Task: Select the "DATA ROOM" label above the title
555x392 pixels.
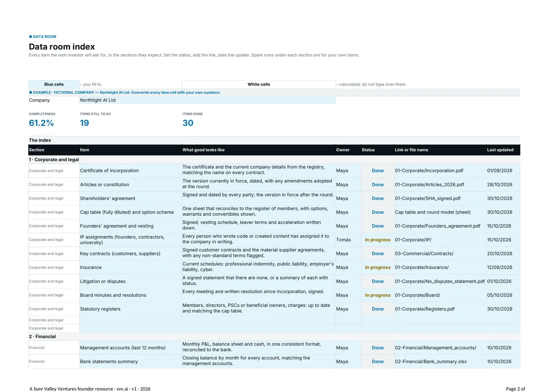Action: pyautogui.click(x=44, y=37)
